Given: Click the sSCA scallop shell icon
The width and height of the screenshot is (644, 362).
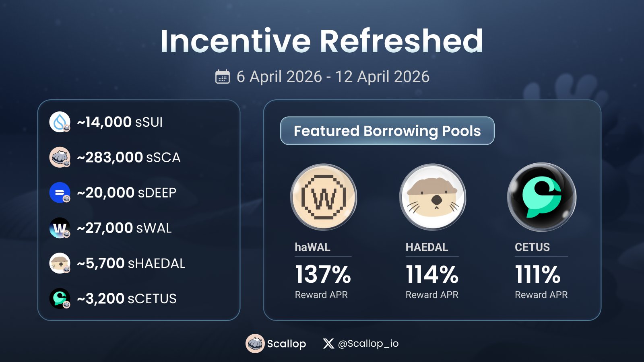Looking at the screenshot, I should coord(60,157).
